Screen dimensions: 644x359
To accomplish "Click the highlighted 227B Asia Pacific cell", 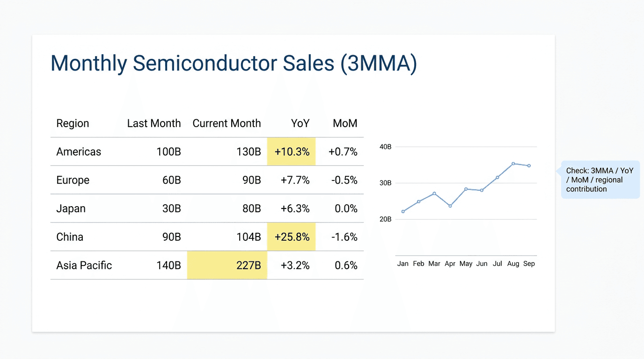I will pos(227,266).
